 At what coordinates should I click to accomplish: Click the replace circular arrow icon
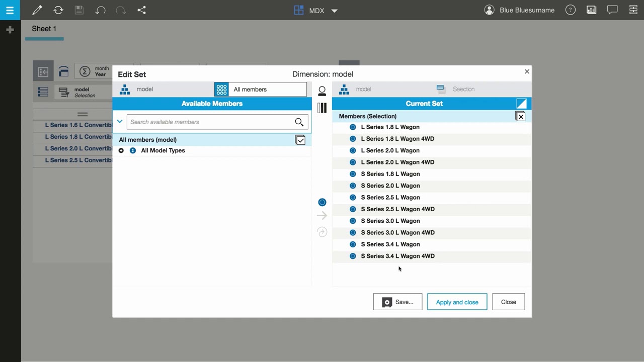point(322,232)
